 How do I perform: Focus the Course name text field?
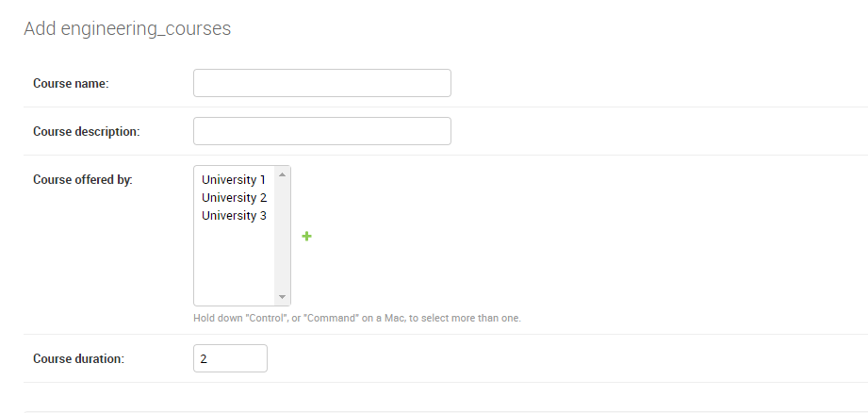[321, 83]
